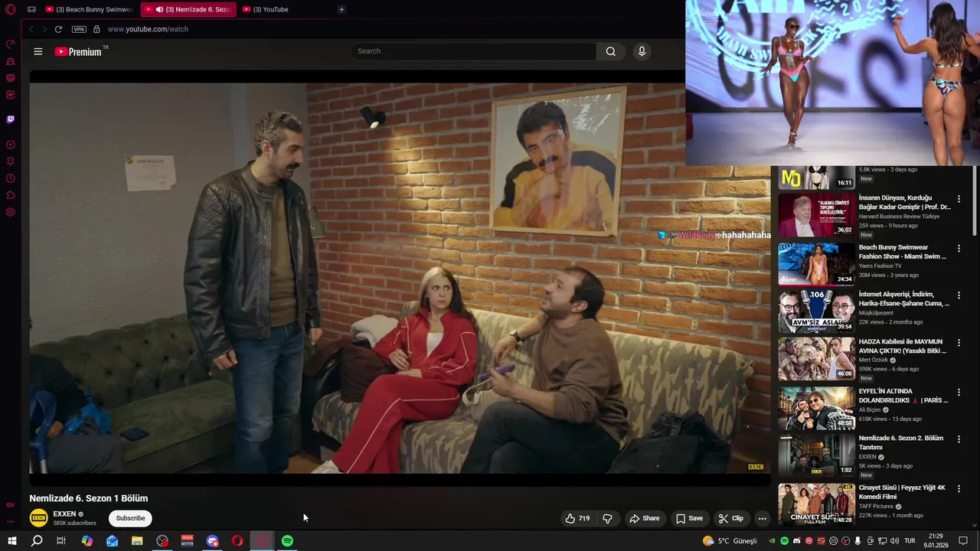Screen dimensions: 980x551
Task: Open Twitch in Opera sidebar
Action: pyautogui.click(x=11, y=119)
